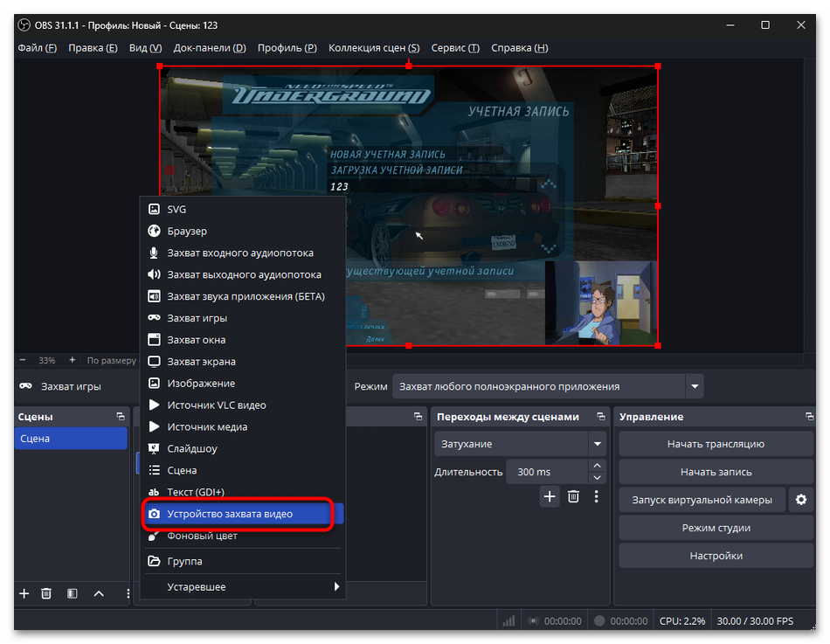Add a Сцена source

[x=244, y=470]
